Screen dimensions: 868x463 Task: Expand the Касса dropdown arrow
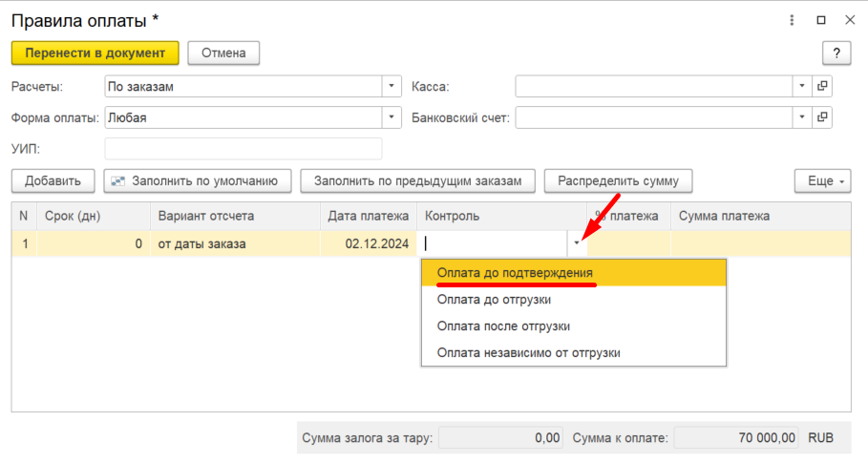tap(802, 86)
